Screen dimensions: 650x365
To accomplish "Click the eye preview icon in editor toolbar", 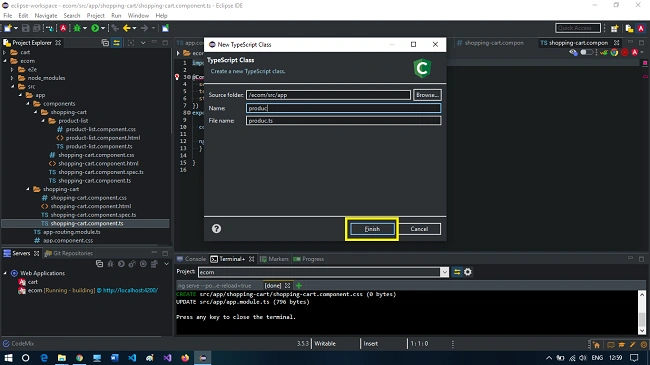I will (573, 52).
